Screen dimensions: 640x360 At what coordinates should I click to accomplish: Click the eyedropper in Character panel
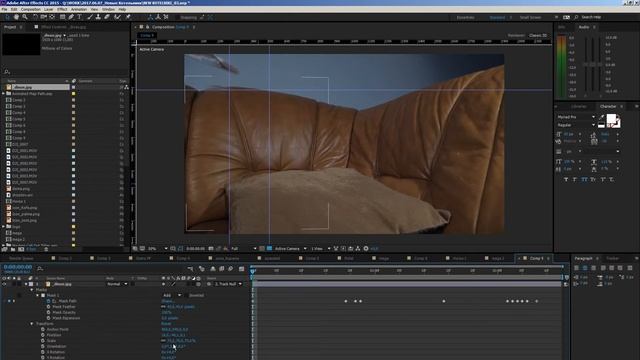(601, 117)
